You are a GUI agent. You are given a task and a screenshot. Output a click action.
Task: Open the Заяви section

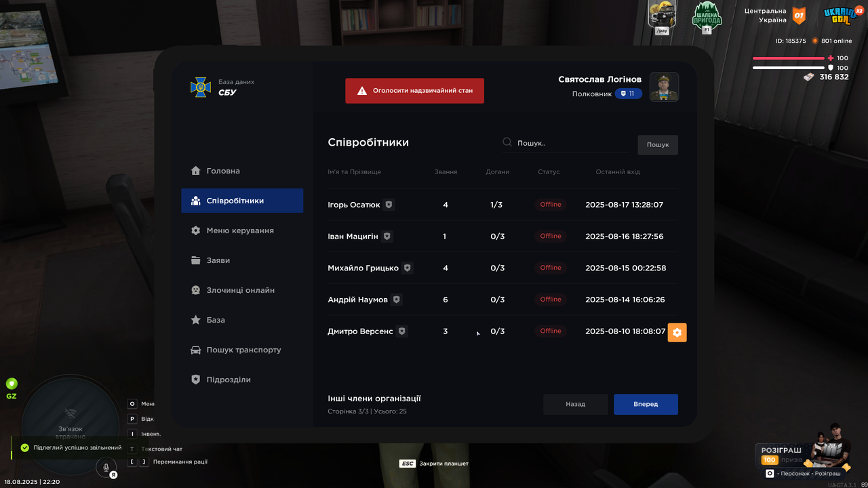pyautogui.click(x=242, y=260)
